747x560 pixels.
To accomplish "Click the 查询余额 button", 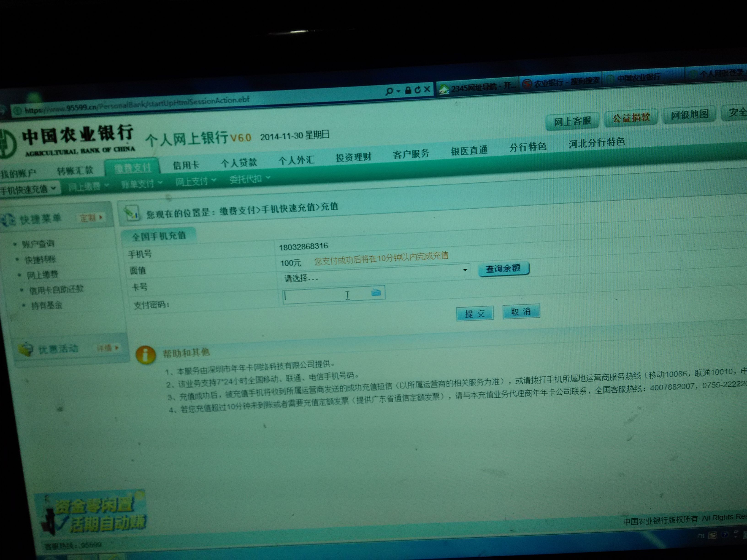I will pos(503,269).
